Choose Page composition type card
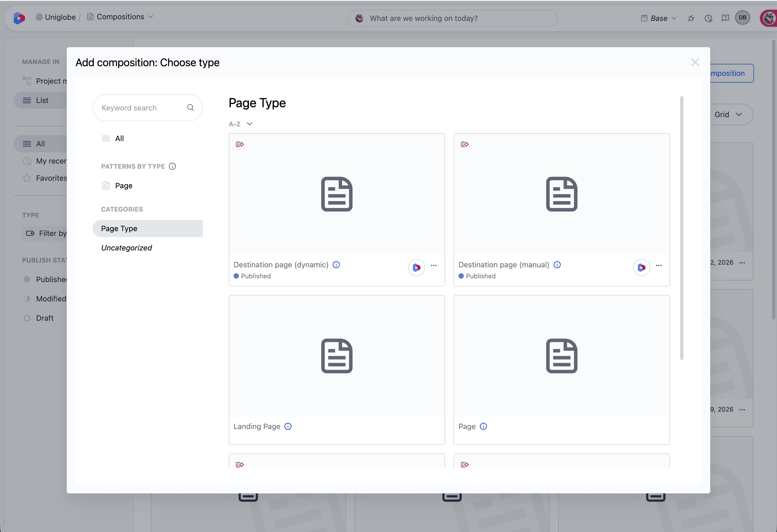The image size is (777, 532). click(x=562, y=370)
